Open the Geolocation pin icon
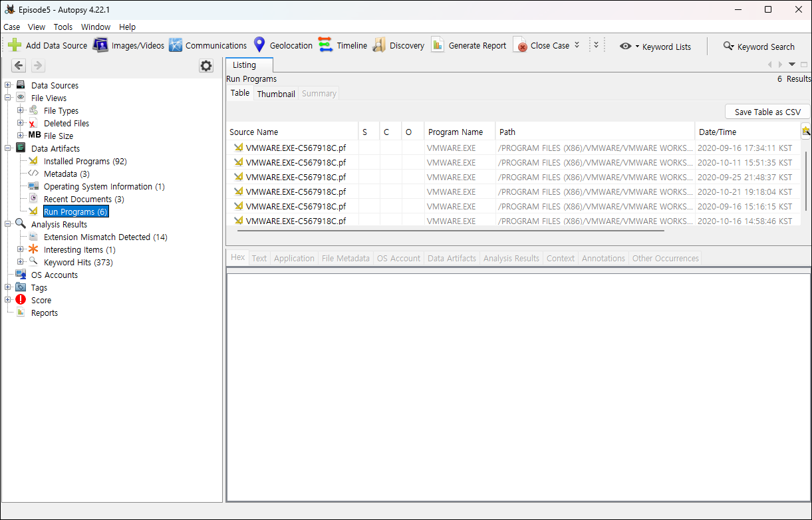The image size is (812, 520). tap(259, 45)
